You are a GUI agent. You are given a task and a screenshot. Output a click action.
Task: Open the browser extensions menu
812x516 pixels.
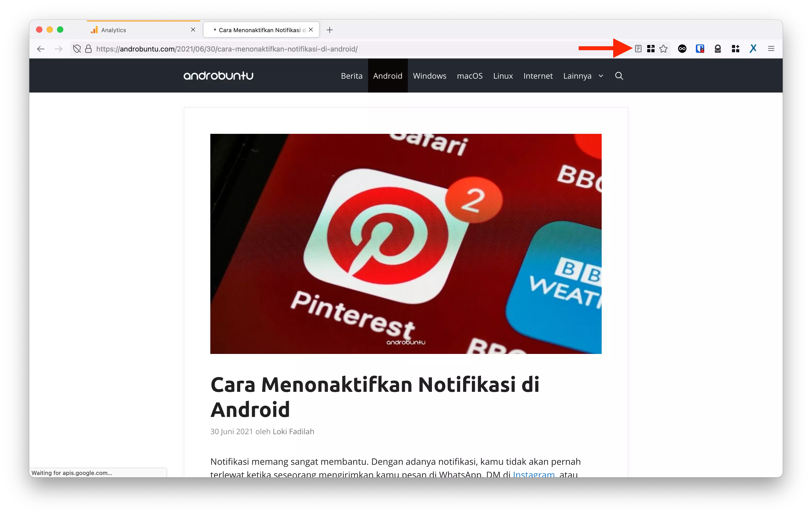pyautogui.click(x=735, y=49)
